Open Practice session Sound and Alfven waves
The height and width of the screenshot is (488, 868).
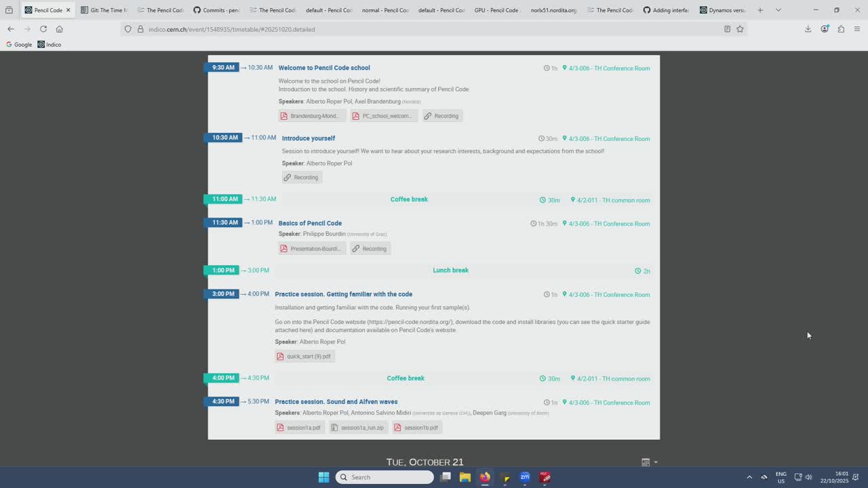coord(336,402)
